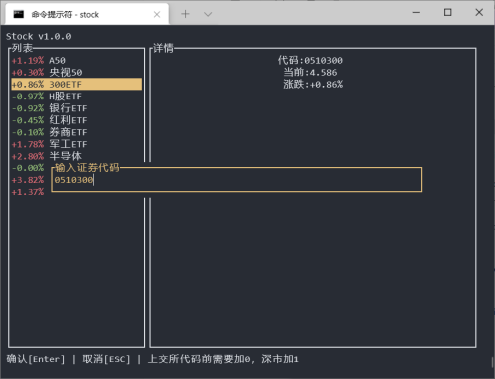Click the 列表 panel title

(22, 48)
